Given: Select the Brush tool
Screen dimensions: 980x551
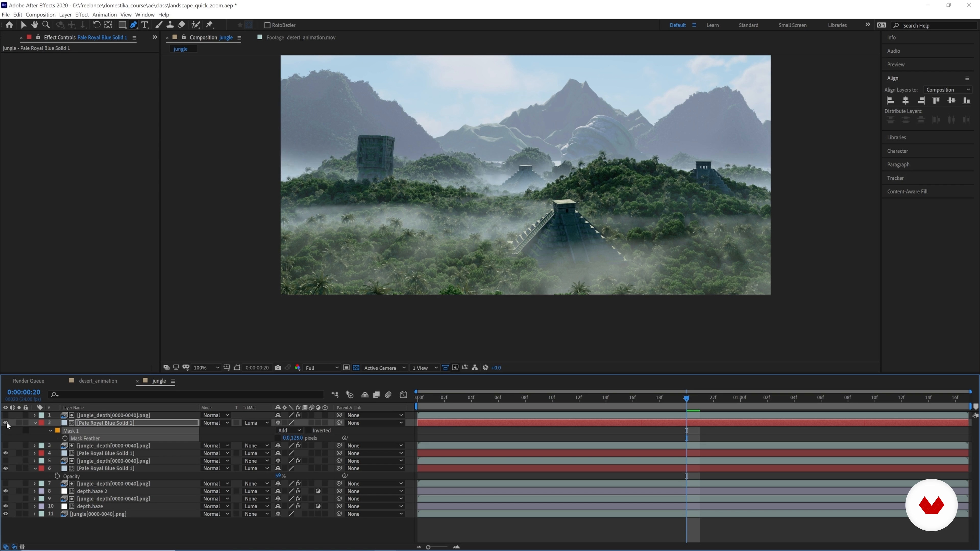Looking at the screenshot, I should coord(159,25).
